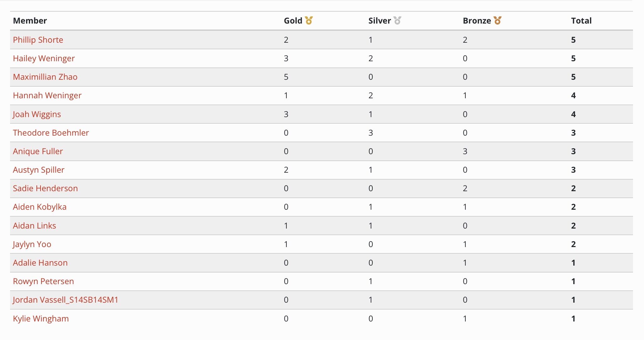Click the Member column header

(30, 21)
